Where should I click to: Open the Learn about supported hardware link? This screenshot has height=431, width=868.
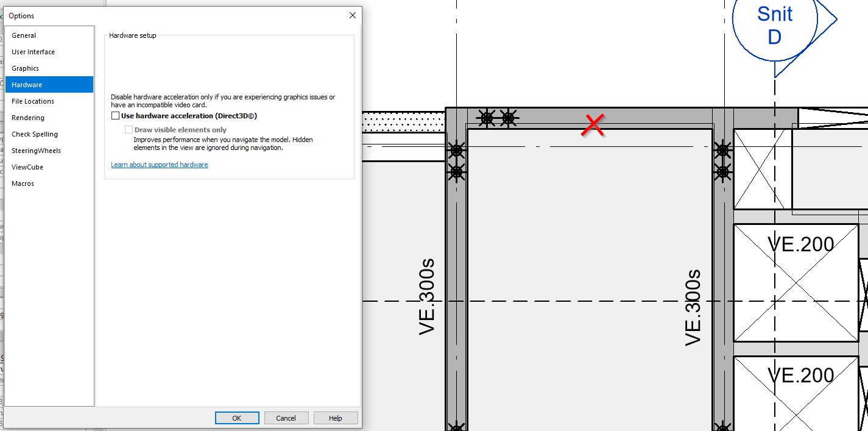click(159, 164)
